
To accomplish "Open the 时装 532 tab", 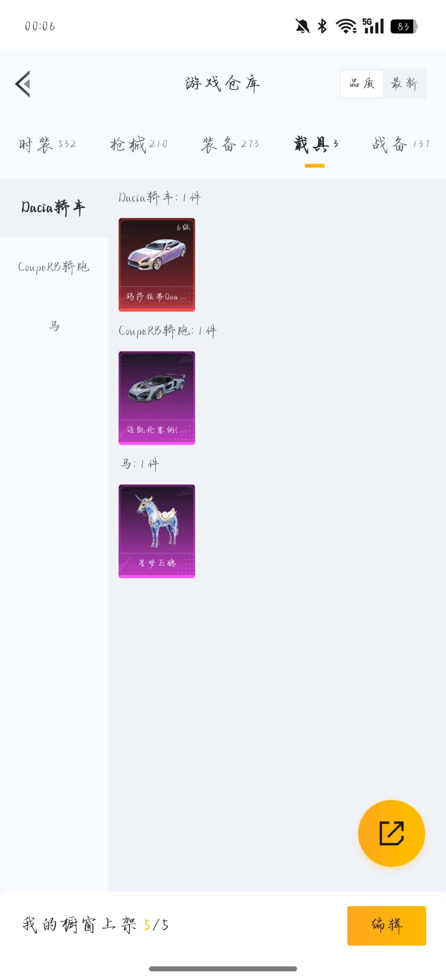I will click(x=47, y=144).
